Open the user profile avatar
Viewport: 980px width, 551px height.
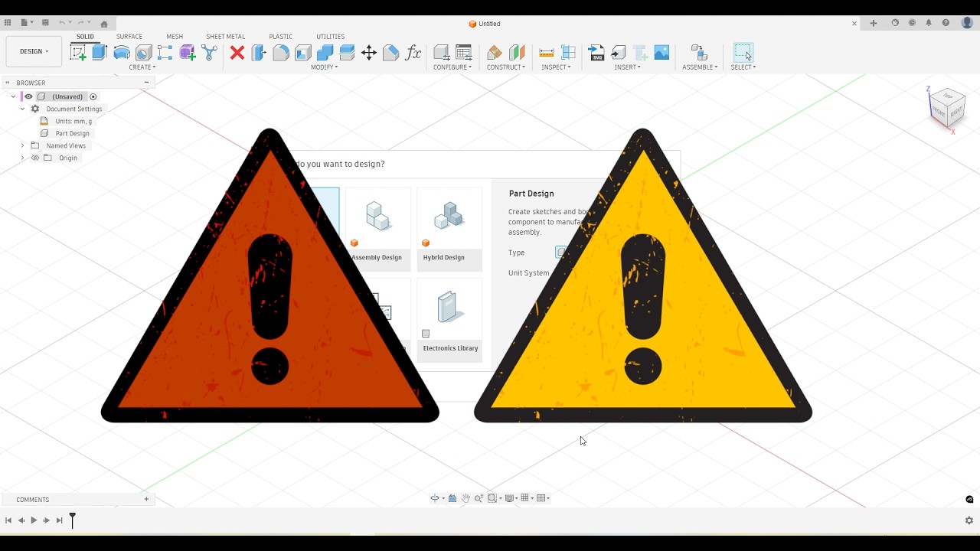tap(967, 23)
